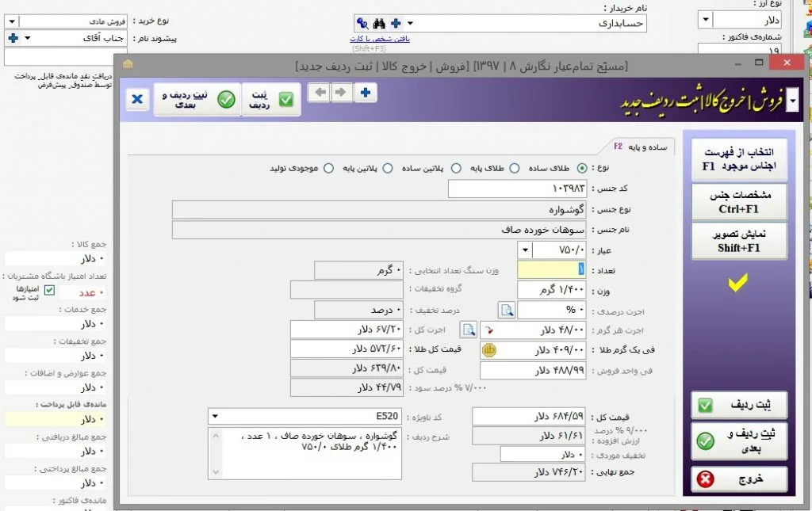Expand the 'نوع خرید' dropdown arrow
This screenshot has height=511, width=812.
[12, 21]
